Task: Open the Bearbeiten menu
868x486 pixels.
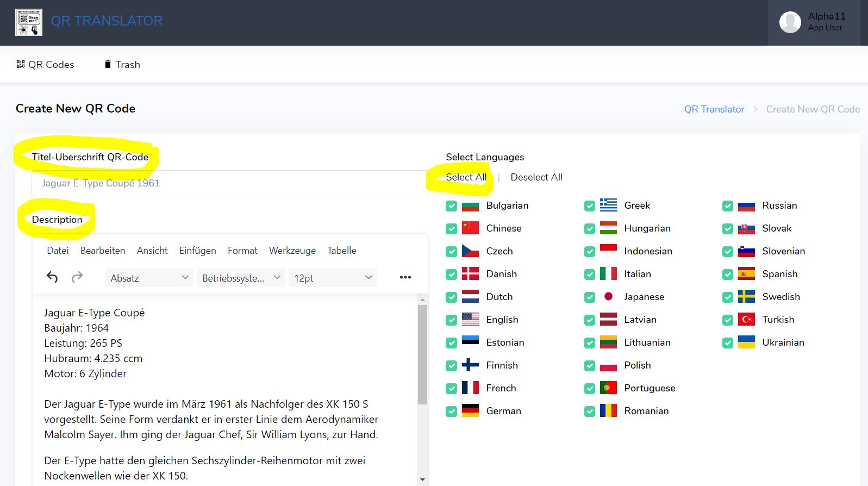Action: [103, 251]
